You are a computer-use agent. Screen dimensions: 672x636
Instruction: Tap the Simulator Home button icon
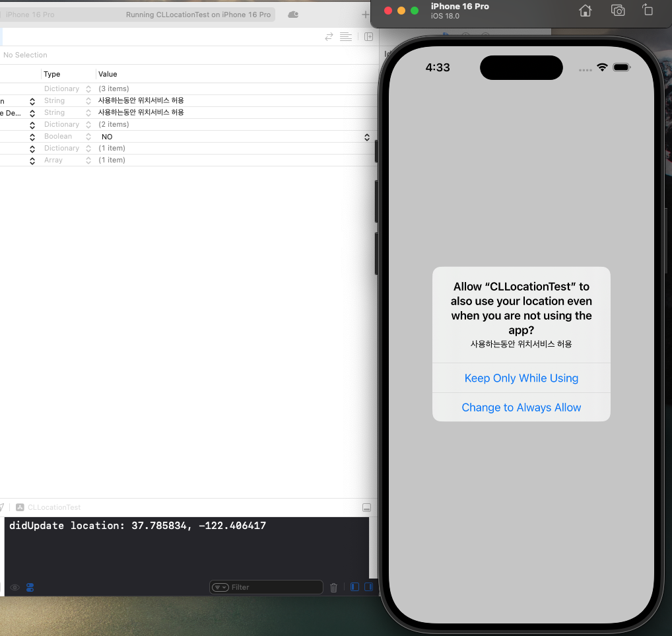585,11
